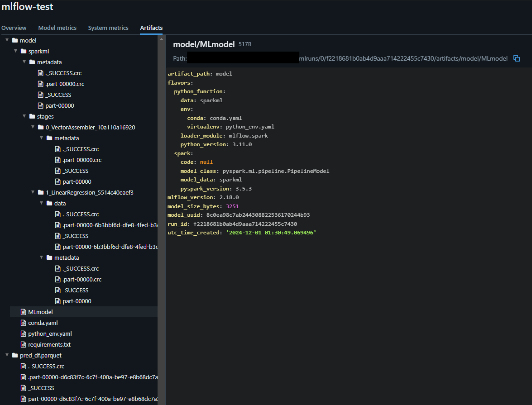
Task: Collapse the 0_VectorAssembler_10a110a16920 folder
Action: (x=33, y=128)
